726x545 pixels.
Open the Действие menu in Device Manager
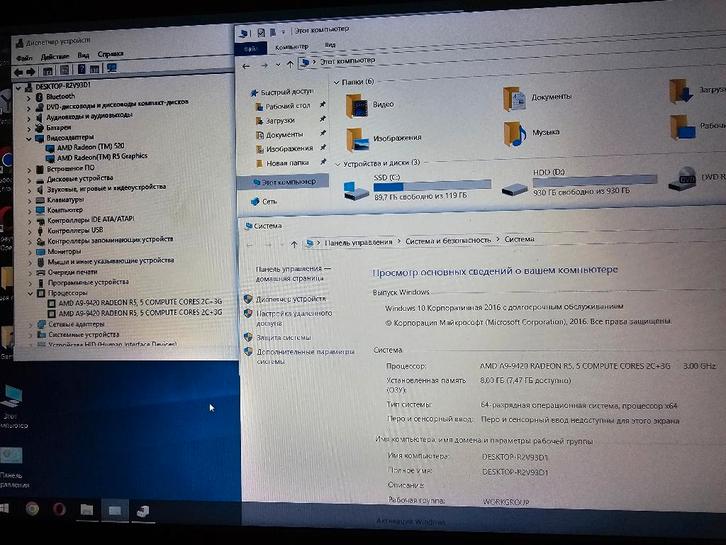point(55,56)
